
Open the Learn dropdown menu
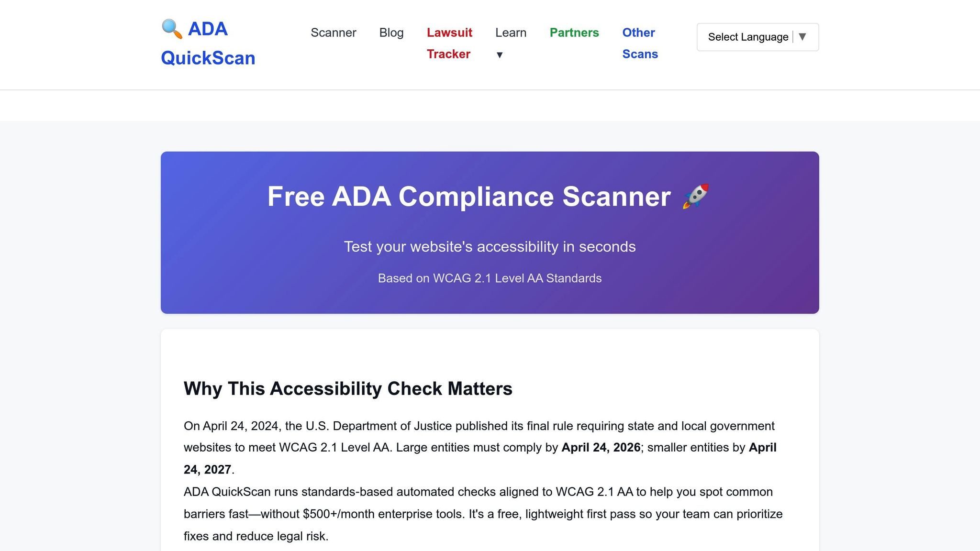pyautogui.click(x=511, y=33)
